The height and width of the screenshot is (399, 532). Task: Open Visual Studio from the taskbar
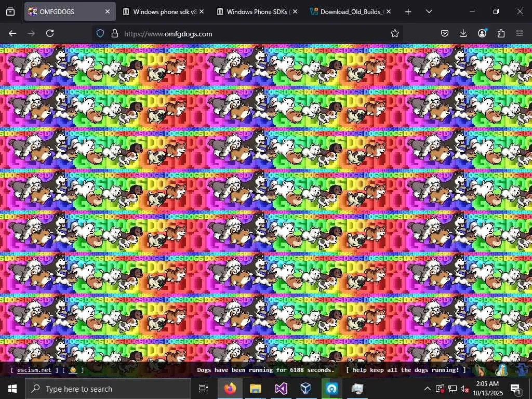[281, 389]
